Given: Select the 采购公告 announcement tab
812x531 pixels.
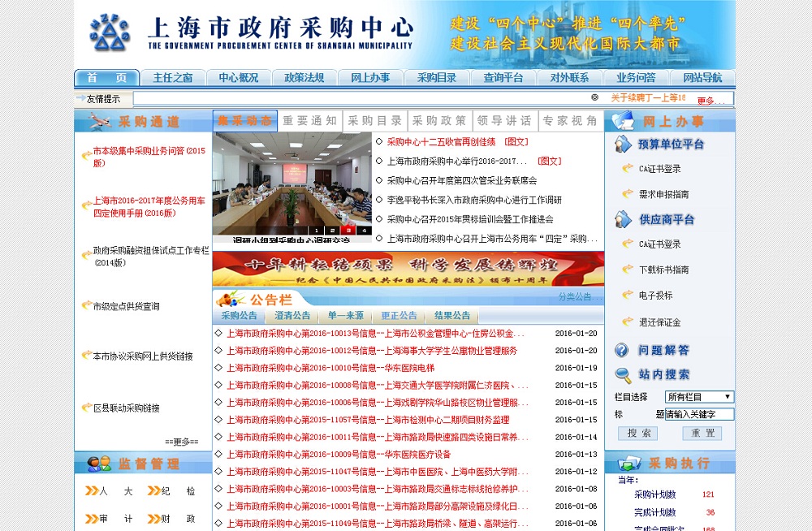Looking at the screenshot, I should coord(239,316).
